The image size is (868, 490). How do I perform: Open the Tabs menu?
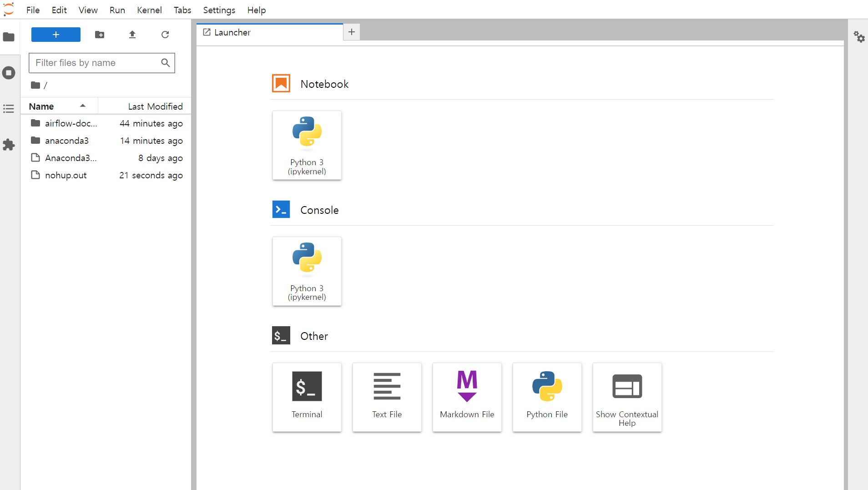pos(182,10)
